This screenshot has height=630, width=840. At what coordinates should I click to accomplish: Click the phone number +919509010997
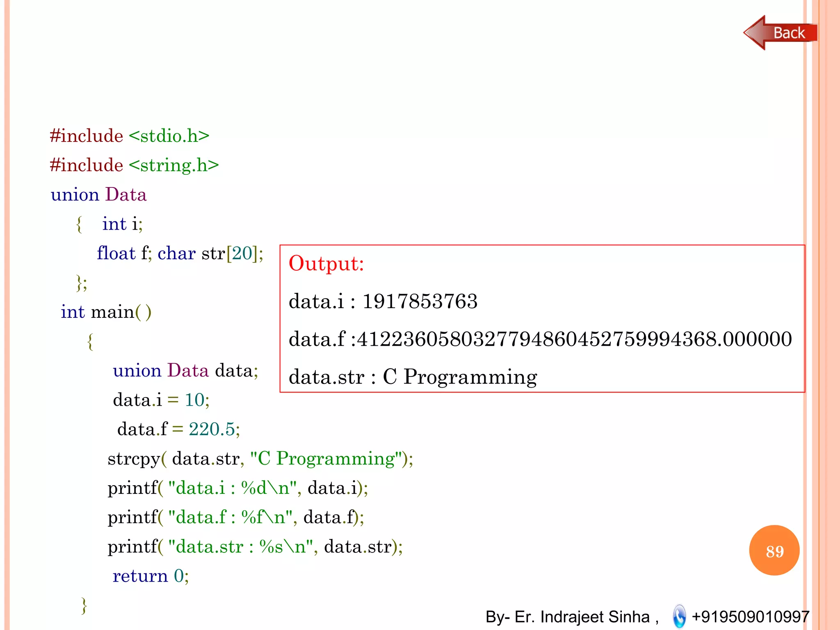[750, 616]
